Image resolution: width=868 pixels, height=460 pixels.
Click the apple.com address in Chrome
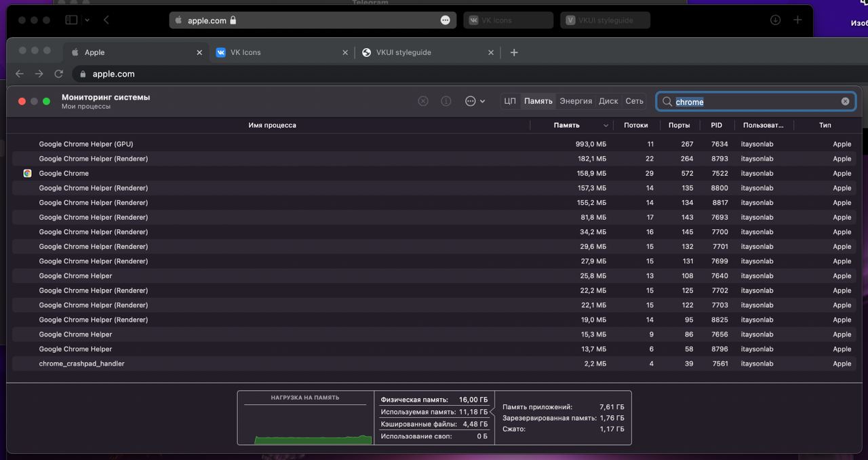click(114, 74)
